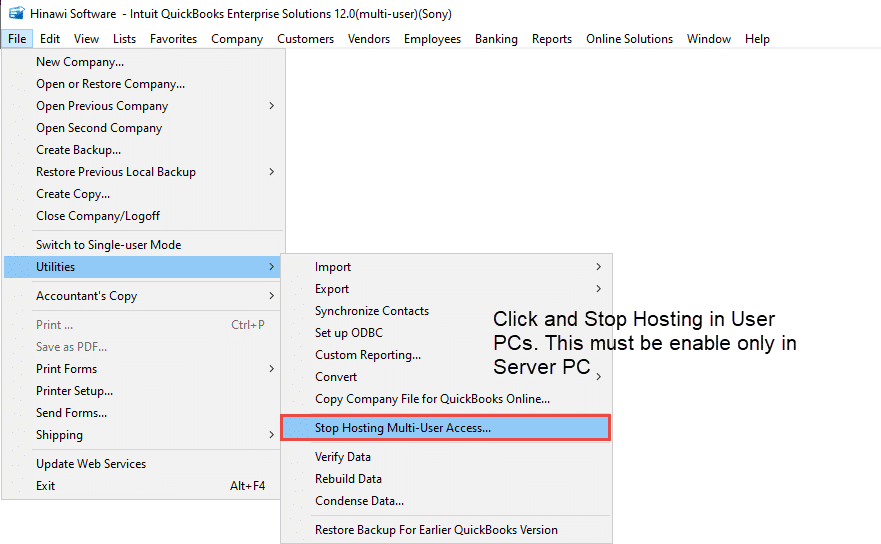This screenshot has width=881, height=544.
Task: Open the Reports menu
Action: coord(552,39)
